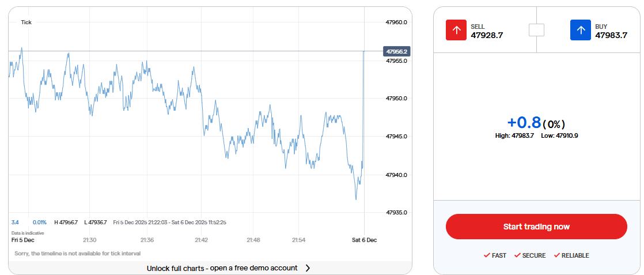Click the BUY price 47983.7
644x275 pixels.
pyautogui.click(x=611, y=35)
